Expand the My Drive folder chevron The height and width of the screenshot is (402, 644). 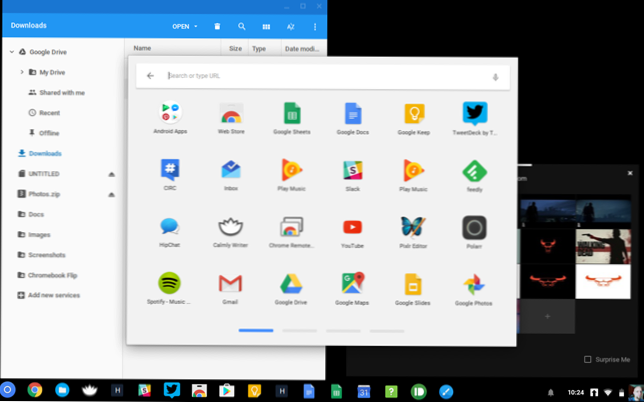click(x=22, y=72)
